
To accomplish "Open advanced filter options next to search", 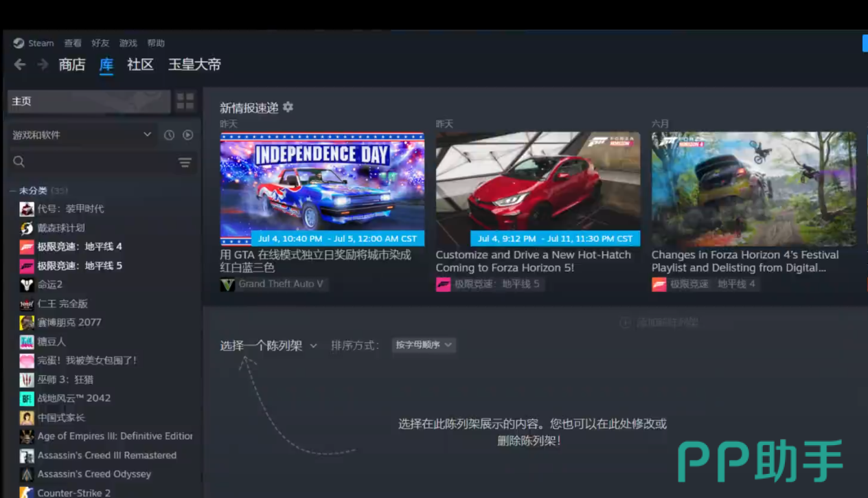I will pos(185,162).
